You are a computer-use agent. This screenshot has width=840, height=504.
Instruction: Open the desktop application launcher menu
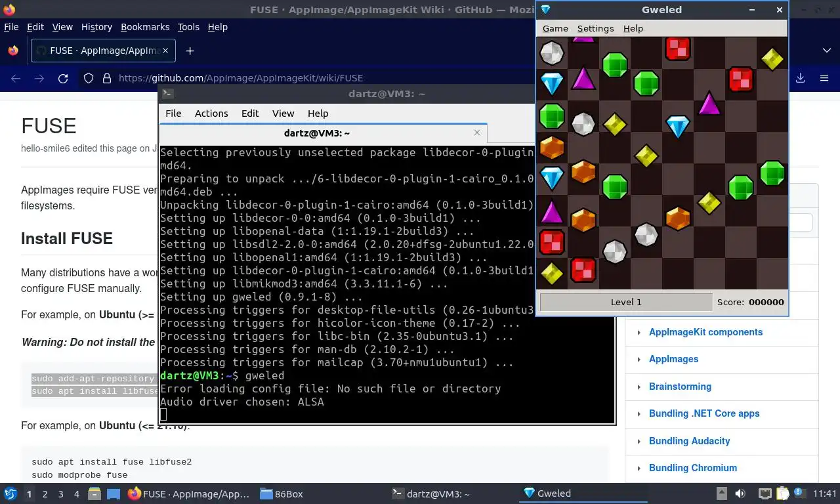click(10, 493)
